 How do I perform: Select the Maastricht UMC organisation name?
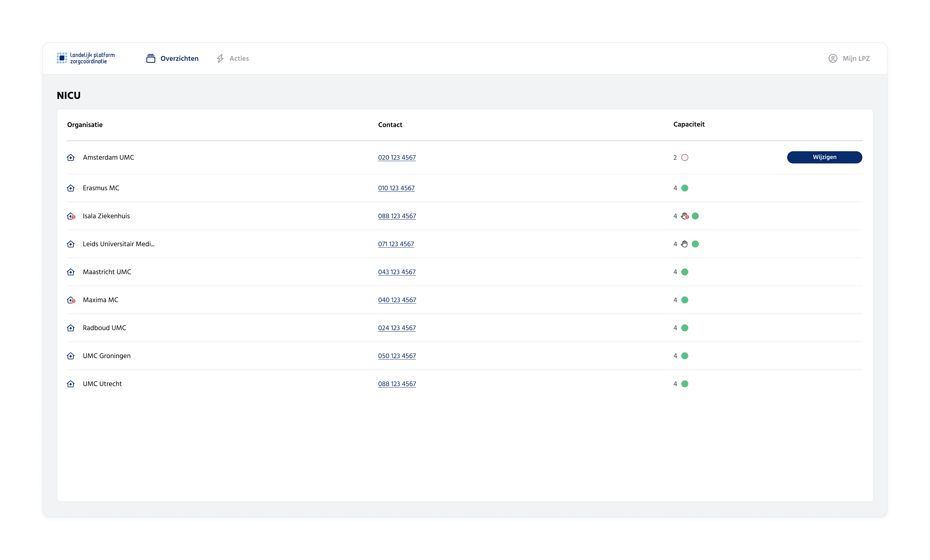pyautogui.click(x=107, y=272)
